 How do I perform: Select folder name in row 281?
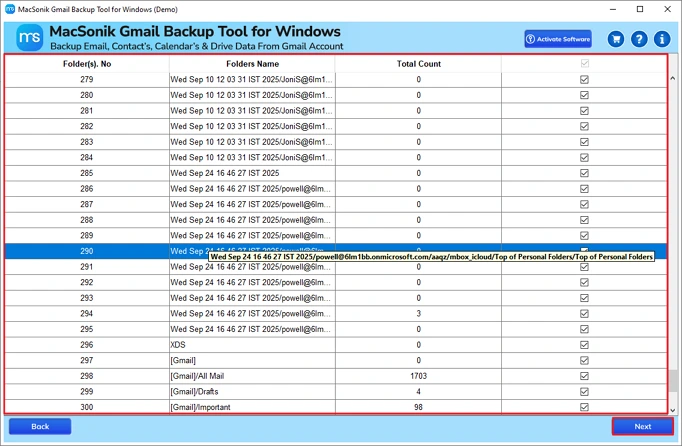pyautogui.click(x=251, y=111)
